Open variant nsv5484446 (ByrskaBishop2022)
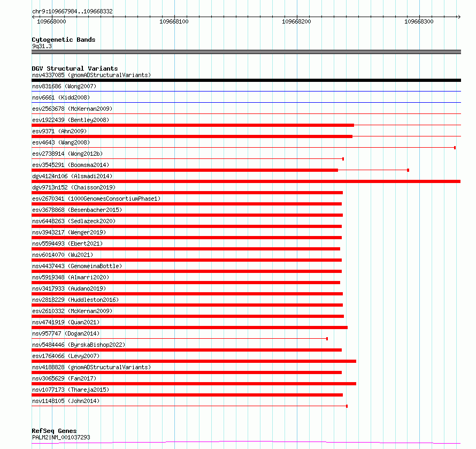Image resolution: width=476 pixels, height=449 pixels. tap(79, 345)
